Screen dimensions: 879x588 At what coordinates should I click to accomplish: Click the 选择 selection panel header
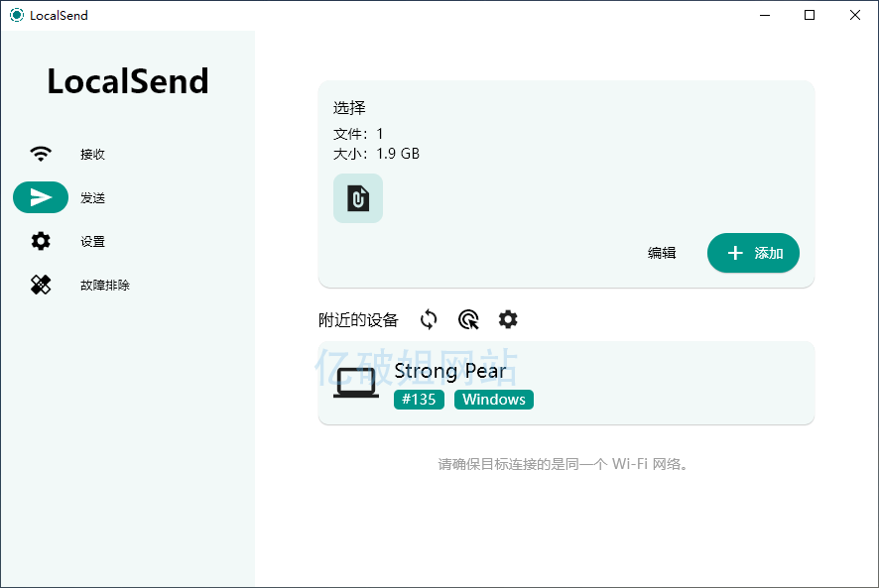345,108
